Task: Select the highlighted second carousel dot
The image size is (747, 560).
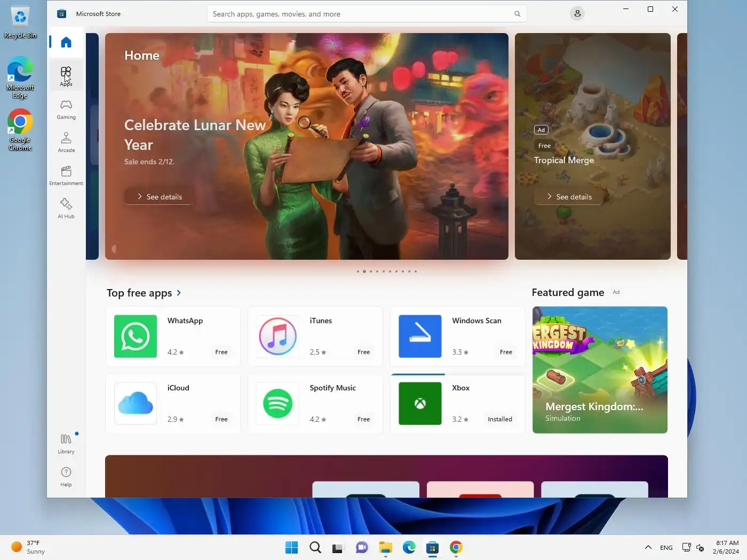Action: [x=364, y=271]
